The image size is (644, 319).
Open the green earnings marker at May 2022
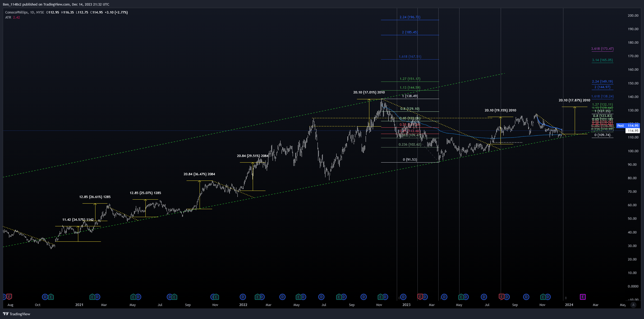click(298, 297)
